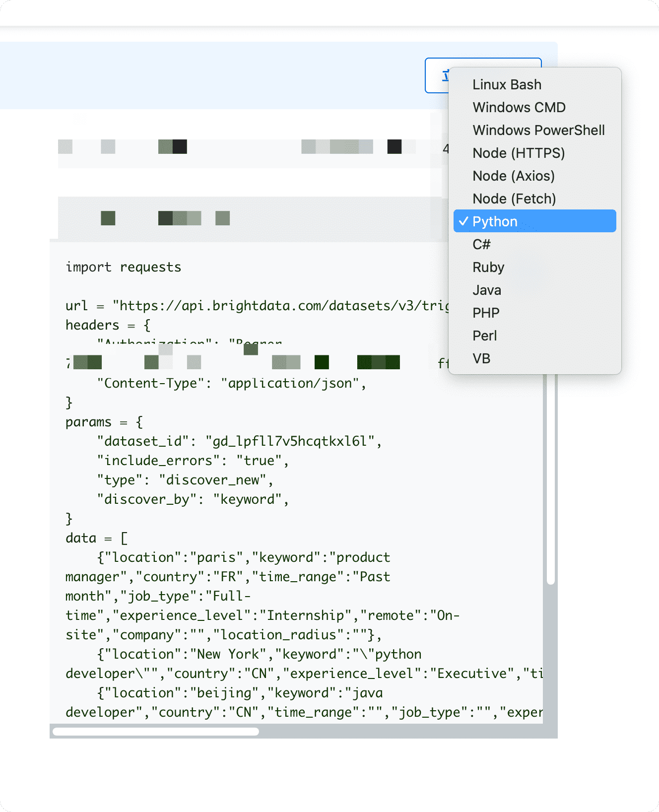Screen dimensions: 659x812
Task: Click the horizontal scrollbar under code
Action: [156, 731]
